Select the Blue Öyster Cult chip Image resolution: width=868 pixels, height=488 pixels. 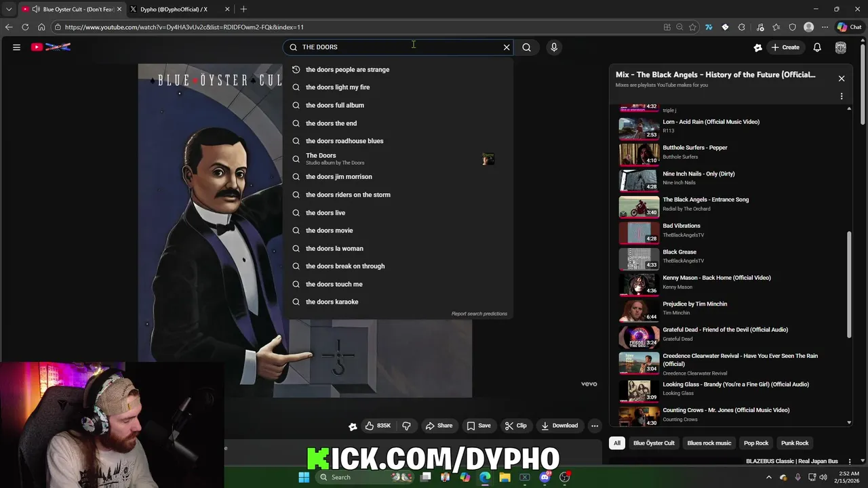pyautogui.click(x=654, y=443)
